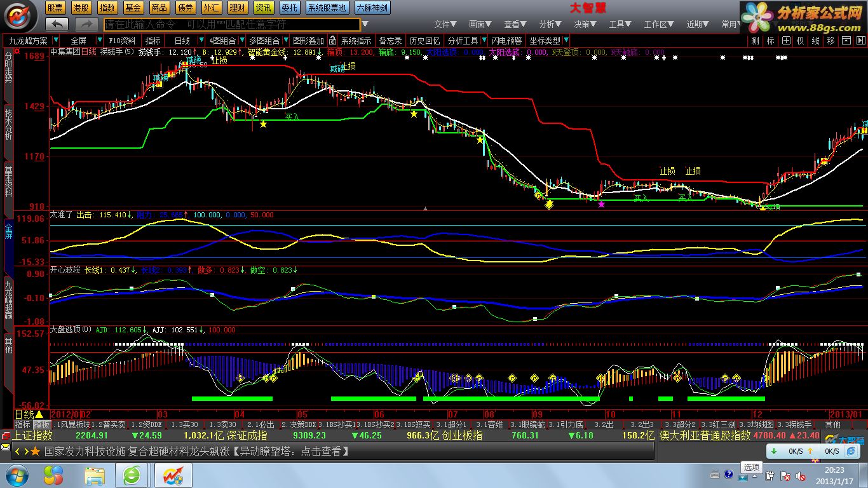
Task: Click the 大智慧 stock app in taskbar
Action: point(173,475)
